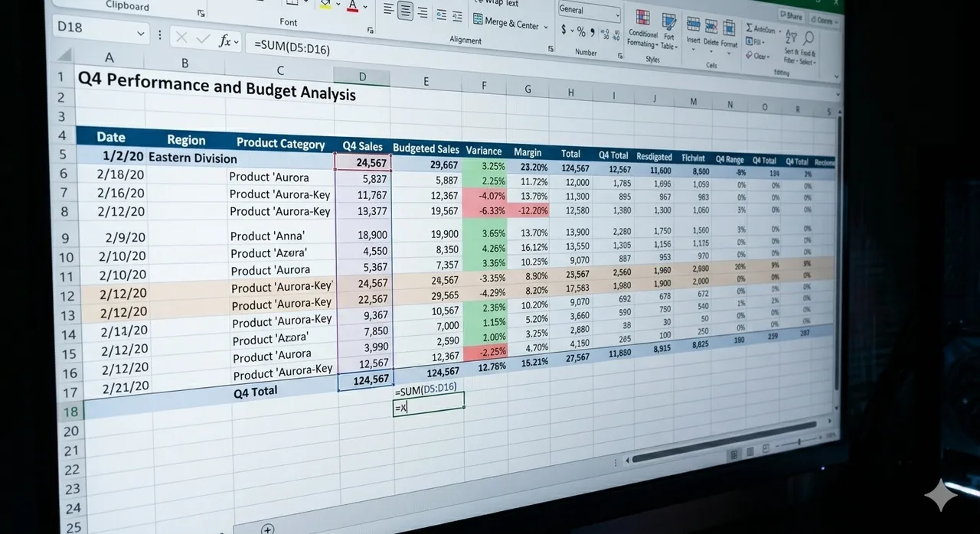980x534 pixels.
Task: Click the title cell 'Q4 Performance and Budget Analysis'
Action: [217, 86]
